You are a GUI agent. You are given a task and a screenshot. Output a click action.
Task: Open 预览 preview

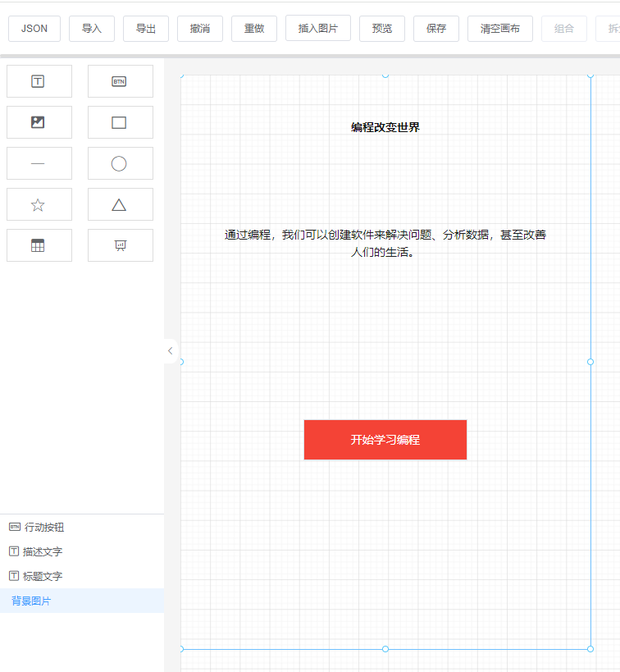382,29
